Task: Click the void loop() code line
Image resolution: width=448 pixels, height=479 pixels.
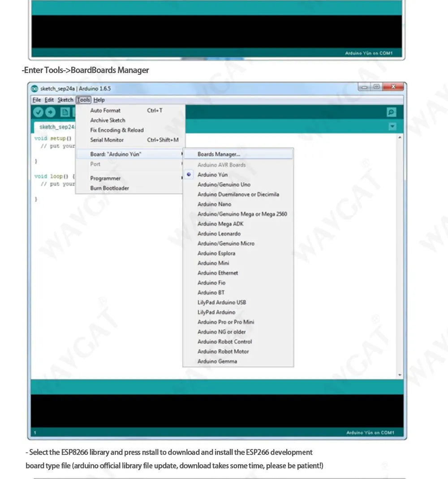Action: (x=55, y=176)
